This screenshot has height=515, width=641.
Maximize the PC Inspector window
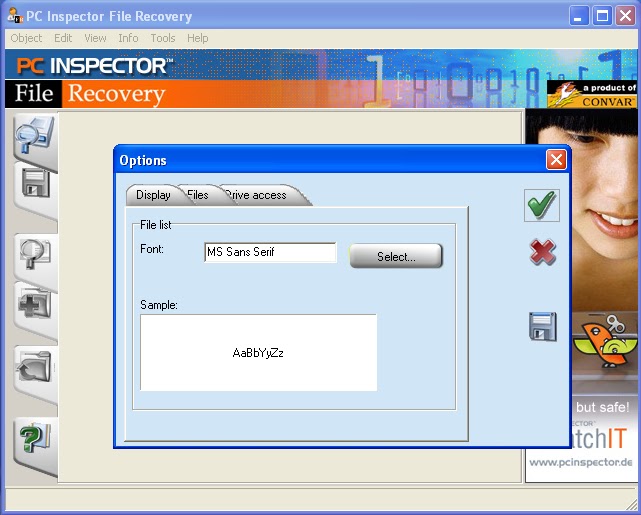coord(602,16)
